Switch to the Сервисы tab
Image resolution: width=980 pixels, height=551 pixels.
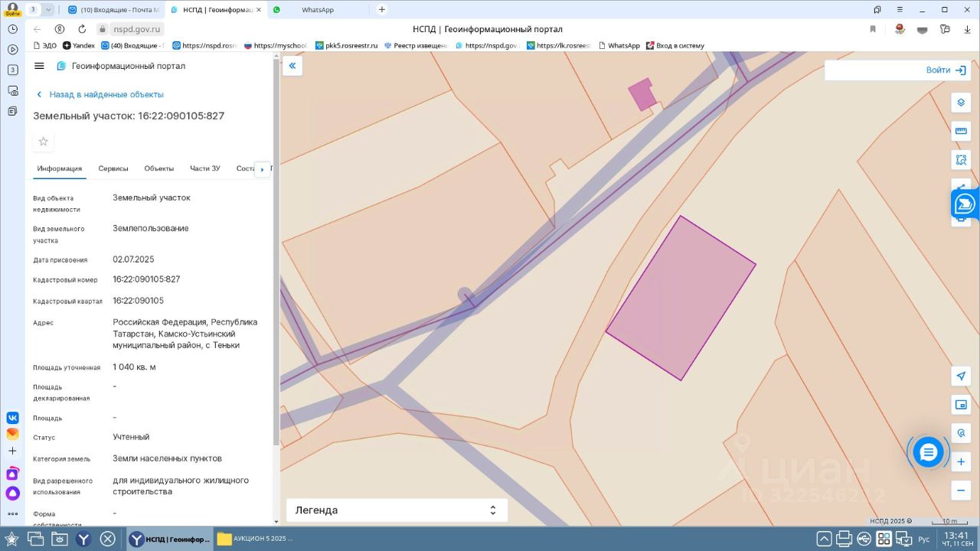point(113,168)
